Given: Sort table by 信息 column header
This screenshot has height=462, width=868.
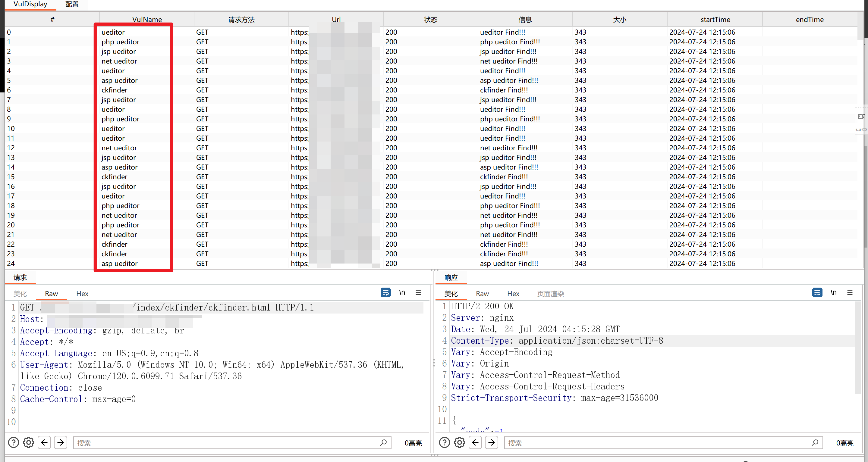Looking at the screenshot, I should pyautogui.click(x=525, y=20).
